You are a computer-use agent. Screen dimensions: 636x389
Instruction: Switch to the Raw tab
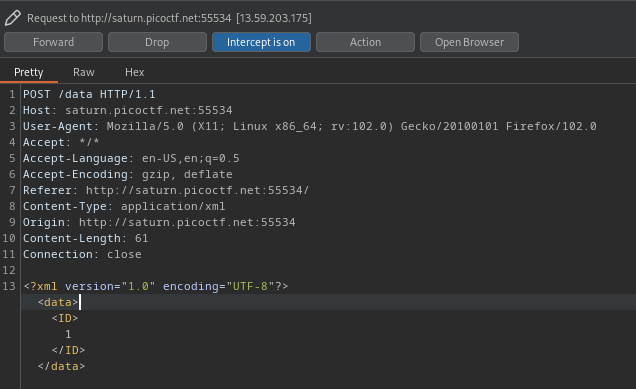click(84, 72)
